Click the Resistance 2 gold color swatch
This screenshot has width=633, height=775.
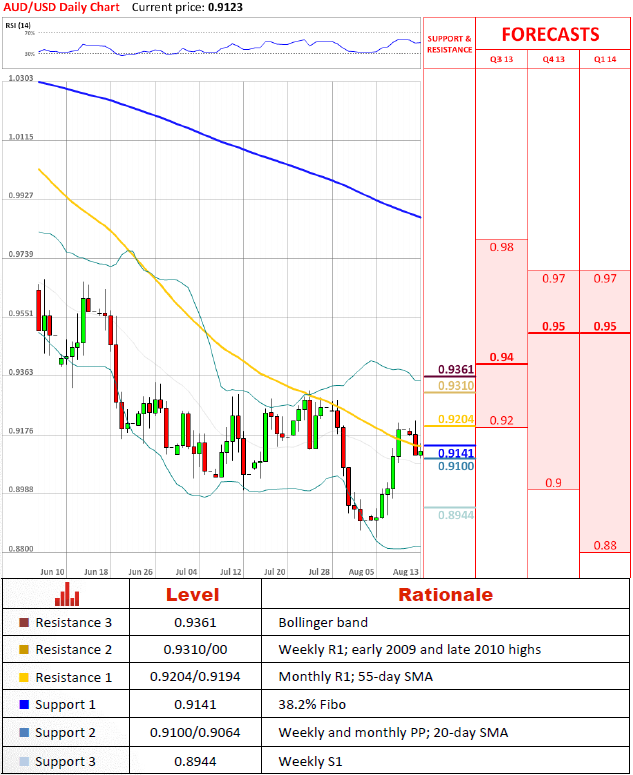(24, 649)
